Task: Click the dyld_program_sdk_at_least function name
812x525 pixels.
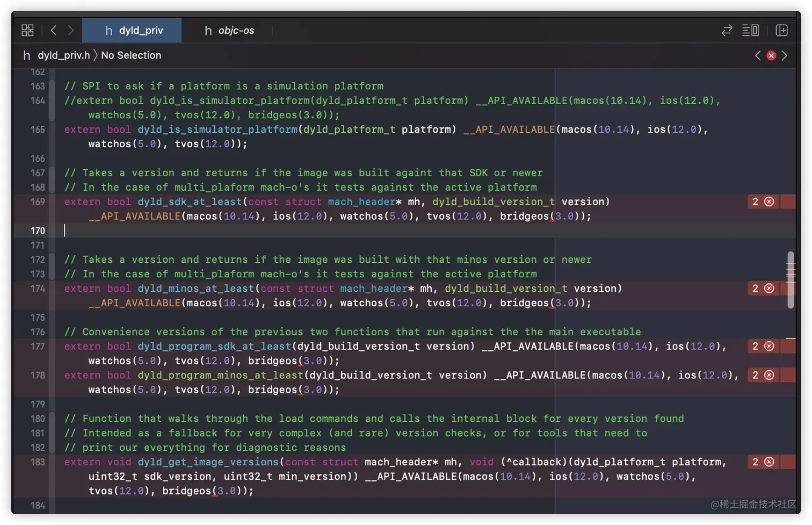Action: pos(214,346)
